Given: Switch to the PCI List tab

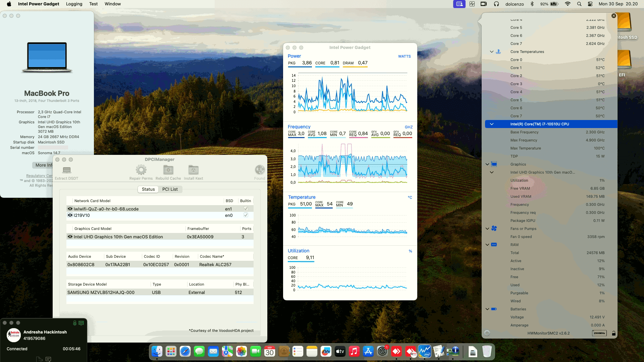Looking at the screenshot, I should pyautogui.click(x=170, y=189).
